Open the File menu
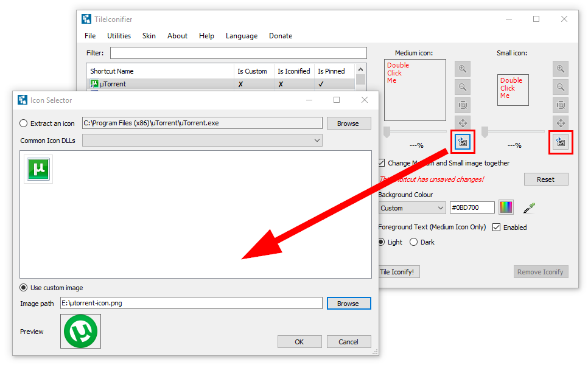 tap(90, 36)
